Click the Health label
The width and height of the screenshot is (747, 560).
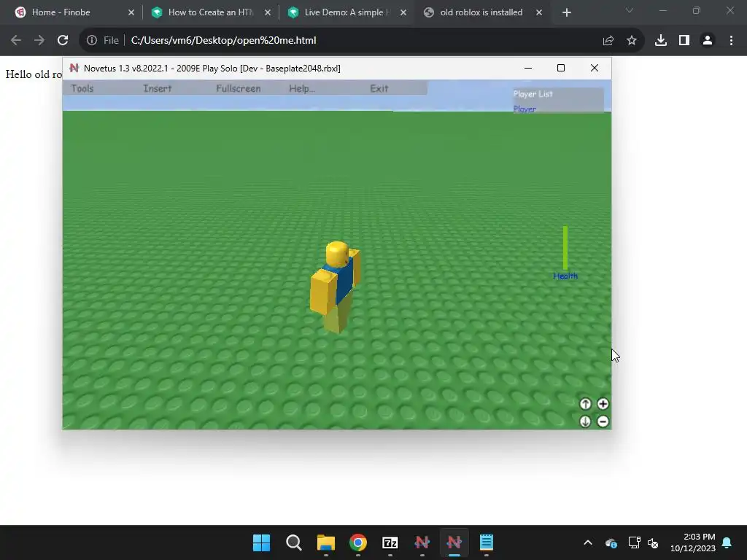click(565, 276)
